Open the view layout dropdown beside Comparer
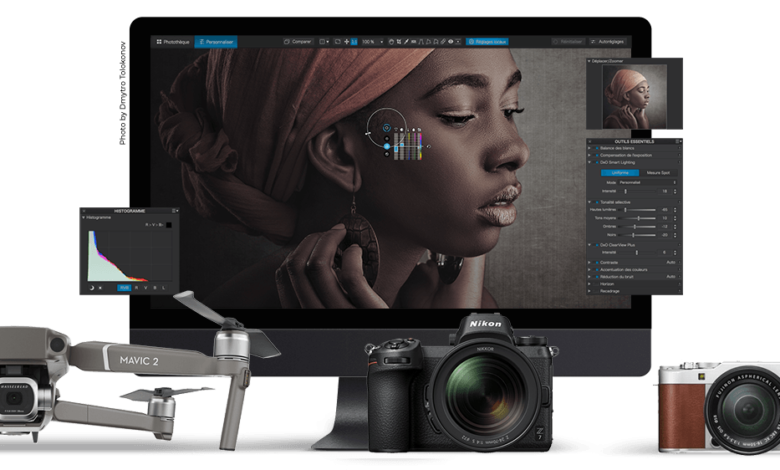Viewport: 780px width, 470px height. pyautogui.click(x=324, y=42)
